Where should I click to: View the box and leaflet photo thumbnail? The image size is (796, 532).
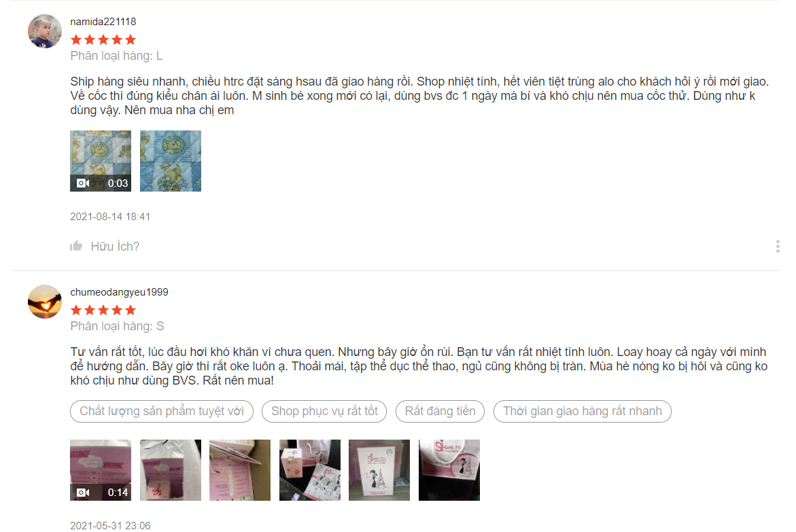coord(310,470)
